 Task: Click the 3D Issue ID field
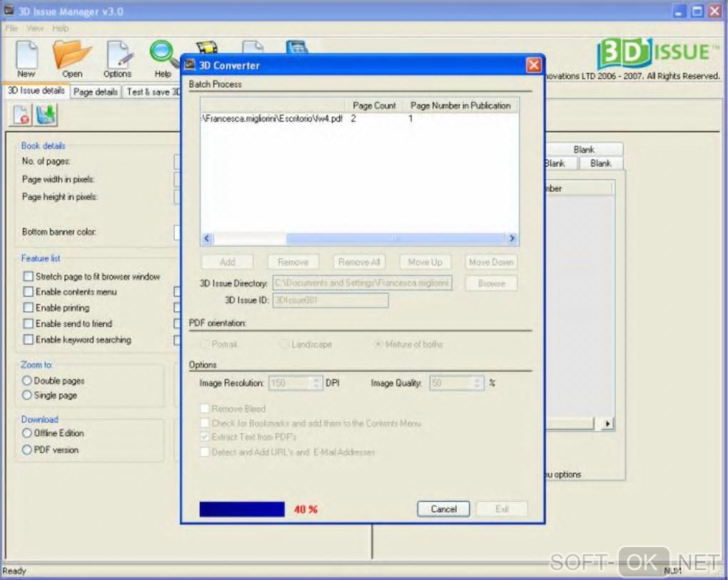(330, 300)
